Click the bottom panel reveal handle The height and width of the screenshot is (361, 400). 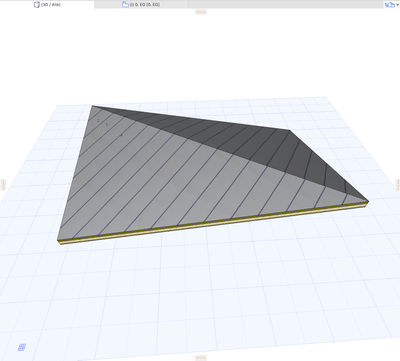(201, 358)
